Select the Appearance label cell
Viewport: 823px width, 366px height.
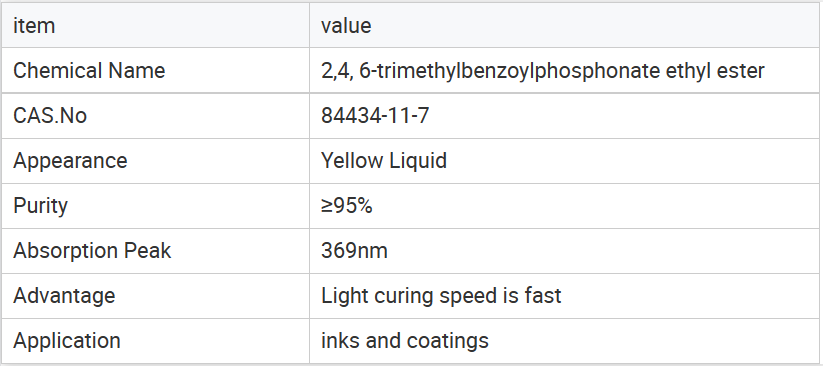click(155, 161)
